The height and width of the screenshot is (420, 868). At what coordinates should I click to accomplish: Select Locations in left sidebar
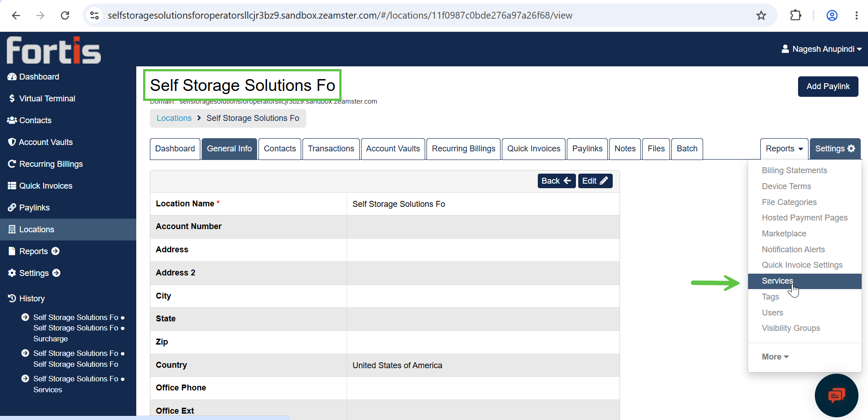click(x=68, y=230)
